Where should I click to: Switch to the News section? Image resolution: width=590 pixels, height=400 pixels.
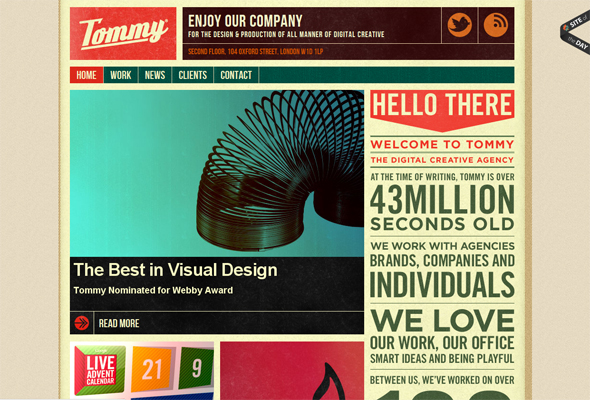155,75
